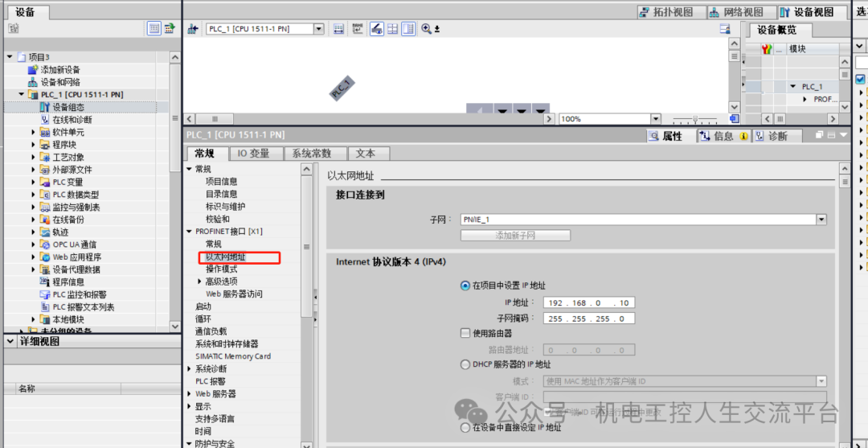868x448 pixels.
Task: Click the 添加新设备 icon in project tree
Action: [33, 70]
